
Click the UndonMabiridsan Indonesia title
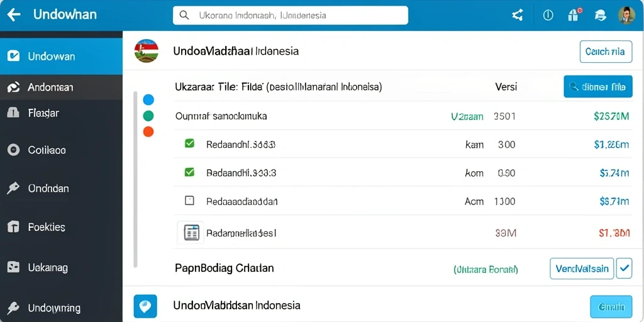(x=236, y=306)
